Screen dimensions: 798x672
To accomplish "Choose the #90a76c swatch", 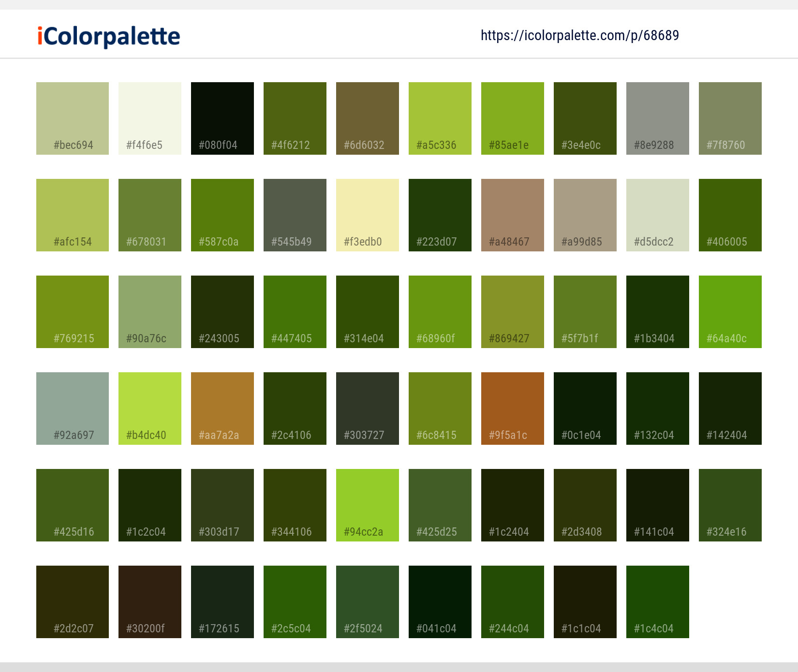I will coord(150,312).
